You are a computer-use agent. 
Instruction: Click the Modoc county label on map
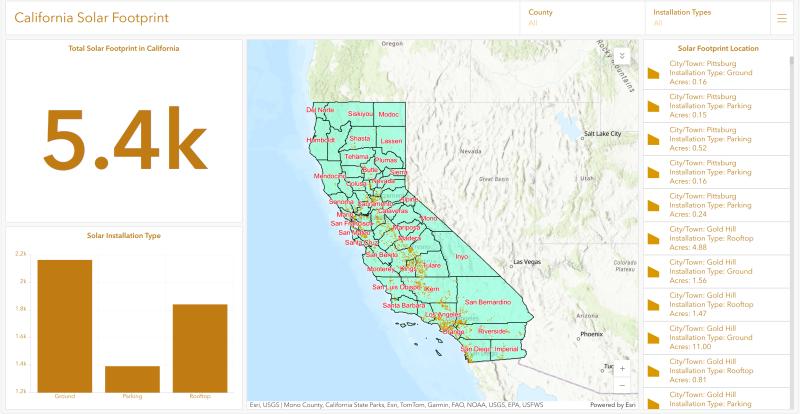389,115
